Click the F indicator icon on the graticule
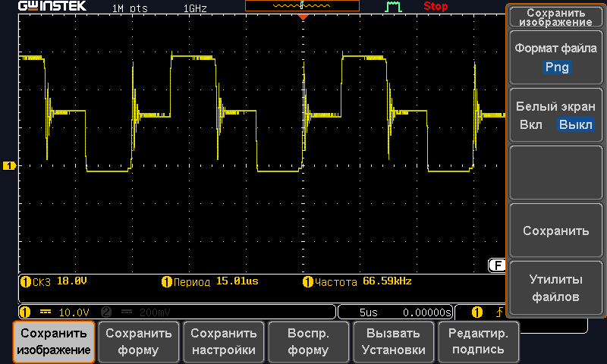 tap(497, 265)
